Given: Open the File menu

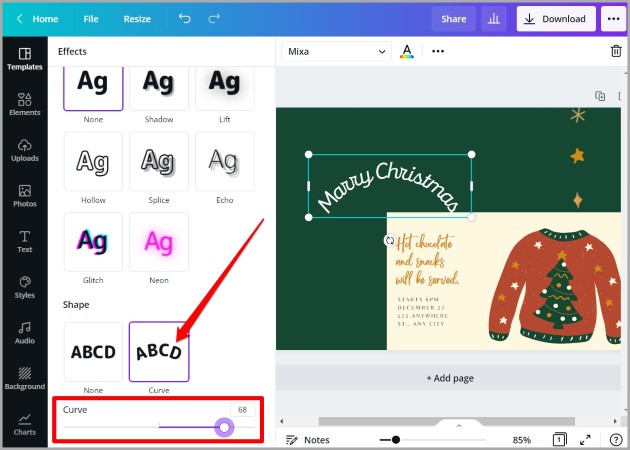Looking at the screenshot, I should pyautogui.click(x=91, y=19).
